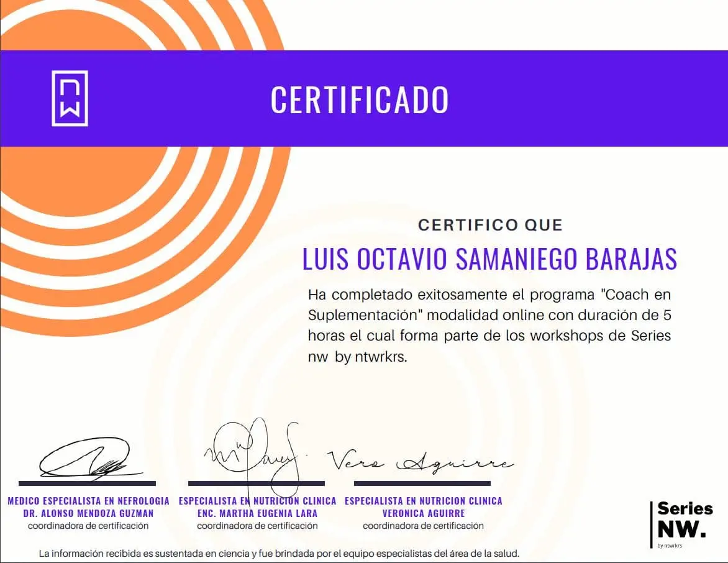This screenshot has width=728, height=563.
Task: Click the "CERTIFICO QUE" subtitle
Action: click(x=489, y=225)
